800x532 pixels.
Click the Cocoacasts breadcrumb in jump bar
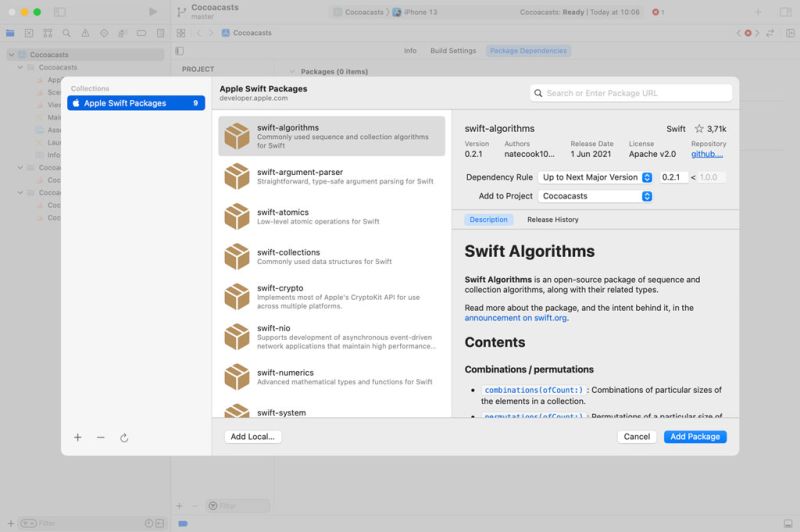coord(247,33)
